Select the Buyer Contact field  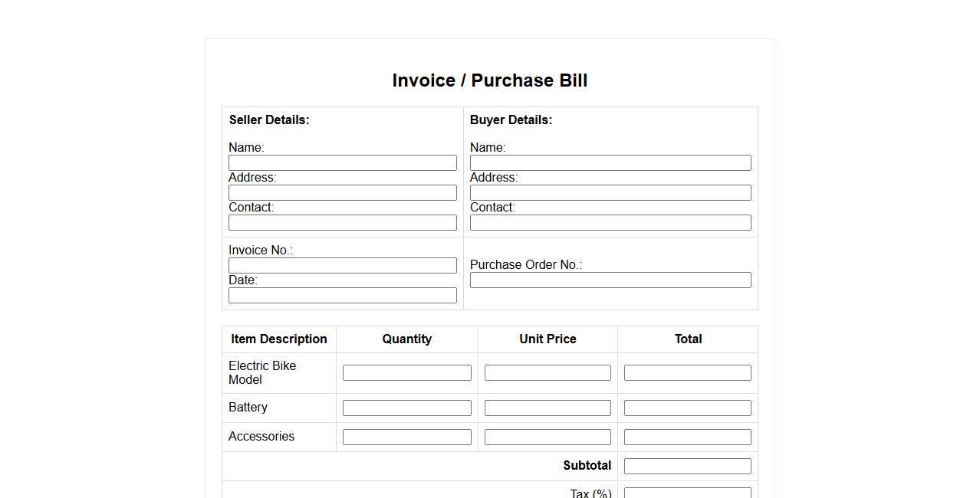[x=610, y=222]
